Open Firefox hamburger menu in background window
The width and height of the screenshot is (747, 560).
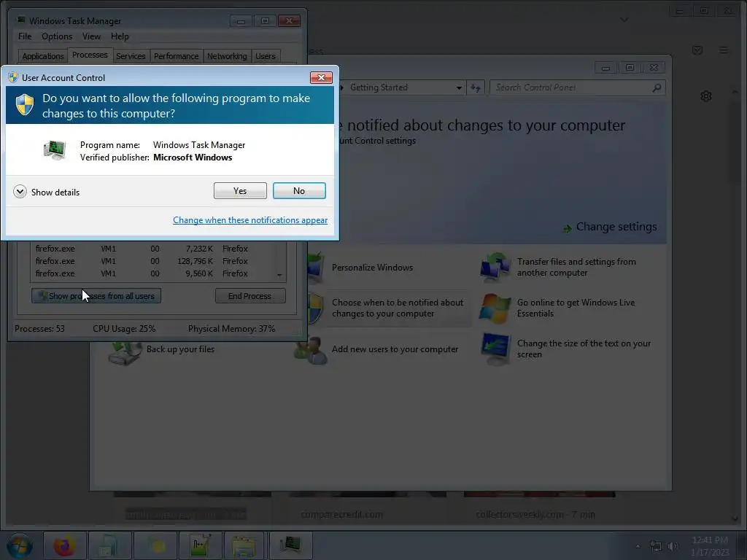723,50
